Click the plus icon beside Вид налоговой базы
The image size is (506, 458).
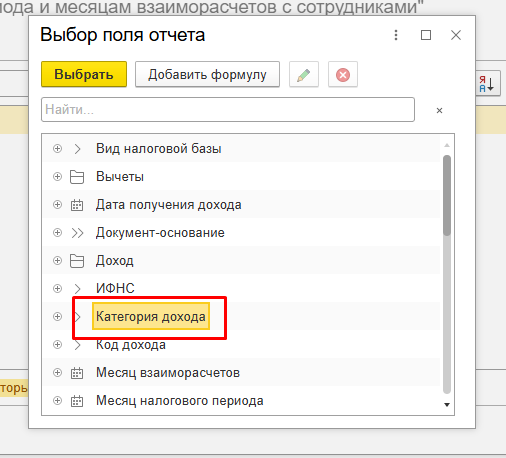coord(57,148)
